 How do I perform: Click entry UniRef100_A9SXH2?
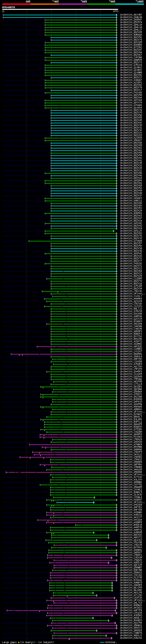[x=131, y=223]
